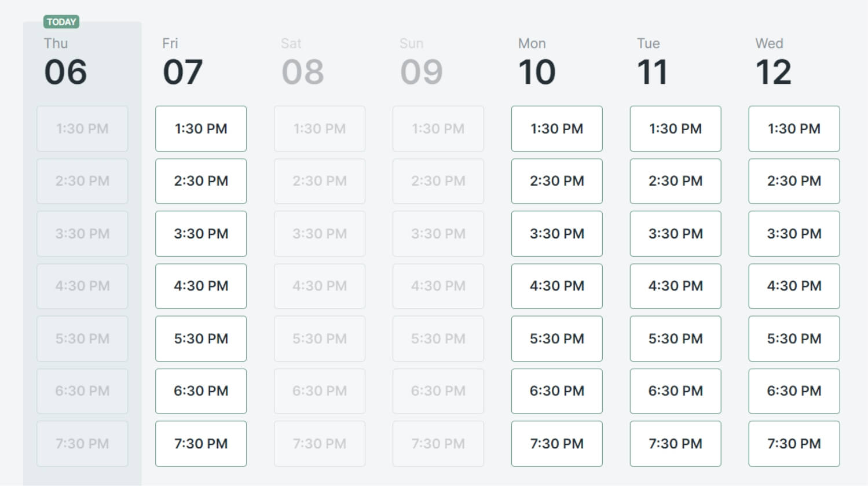Choose Tuesday 11 at 5:30 PM
The width and height of the screenshot is (868, 486).
676,338
